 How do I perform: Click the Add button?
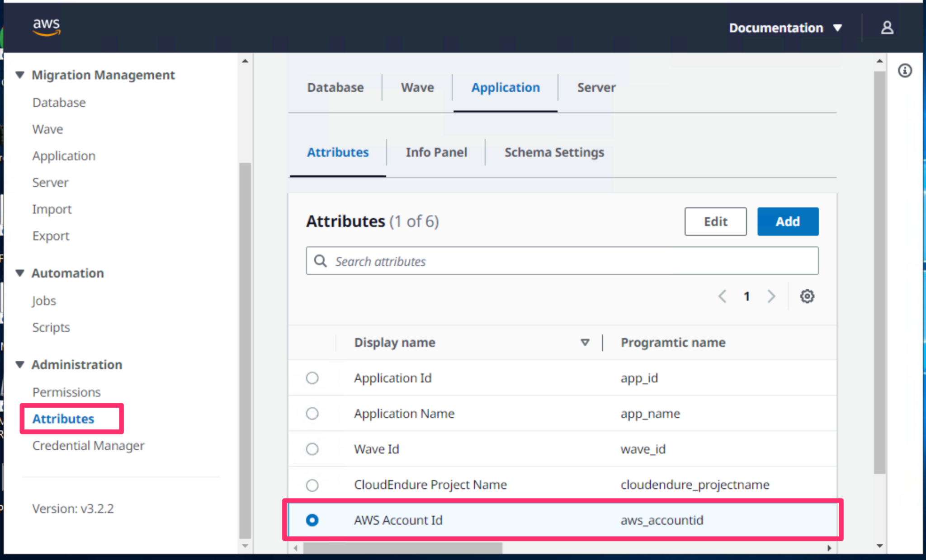coord(788,221)
